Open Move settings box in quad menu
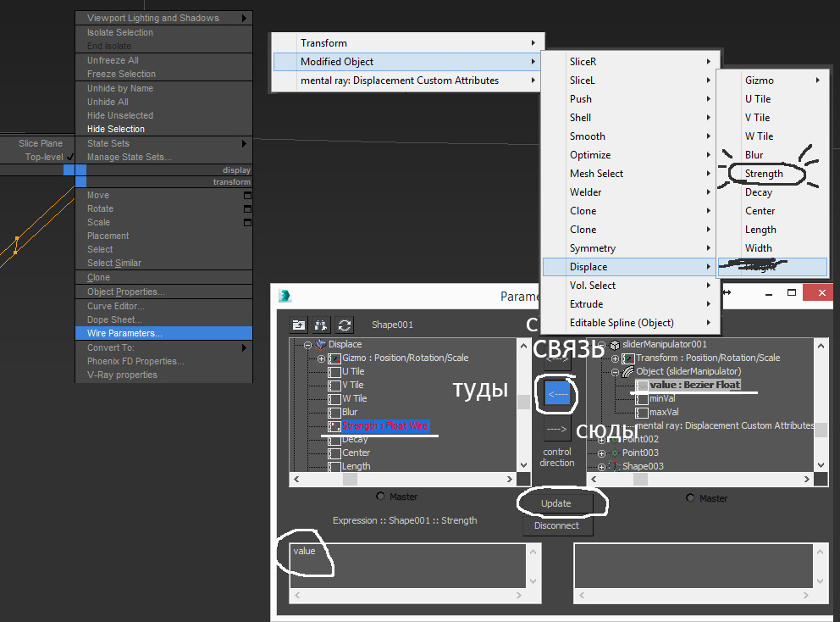Screen dimensions: 840x622 coord(247,195)
